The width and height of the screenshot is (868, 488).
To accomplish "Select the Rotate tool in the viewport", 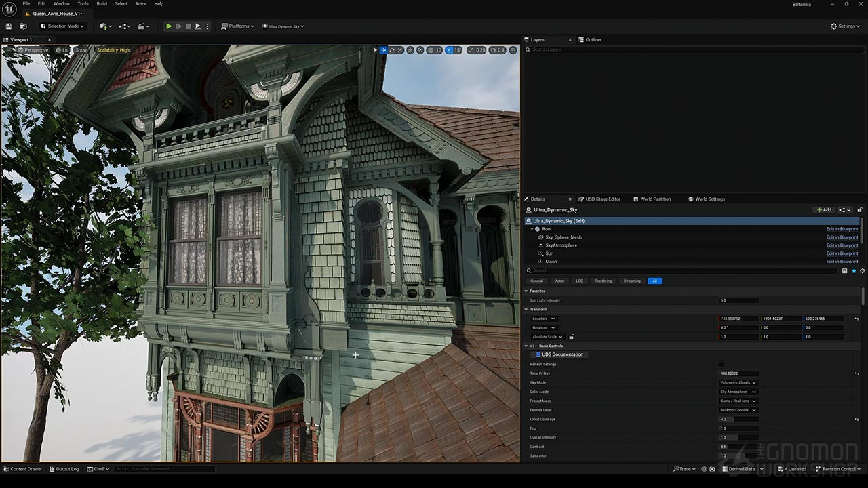I will tap(391, 49).
